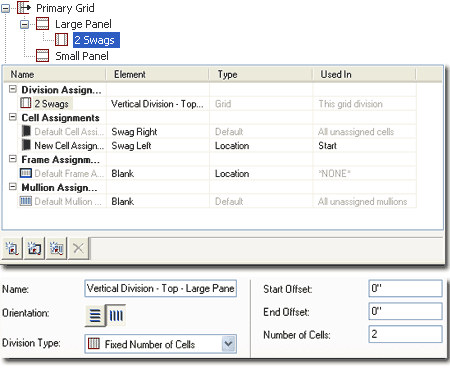
Task: Click the Used In column header
Action: click(364, 74)
